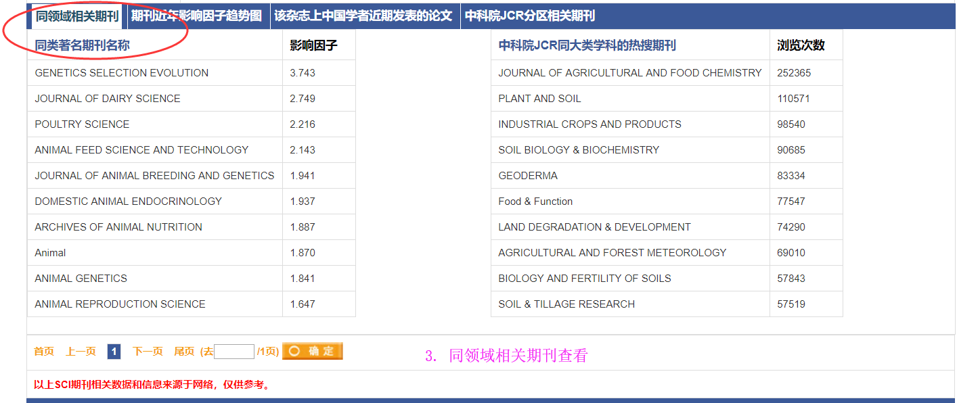Select view count 83334

791,176
